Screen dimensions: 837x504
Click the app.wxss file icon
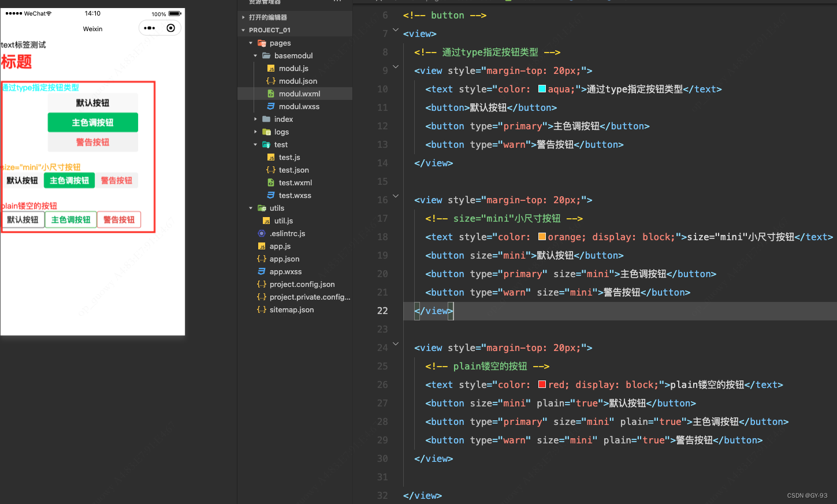click(x=262, y=271)
